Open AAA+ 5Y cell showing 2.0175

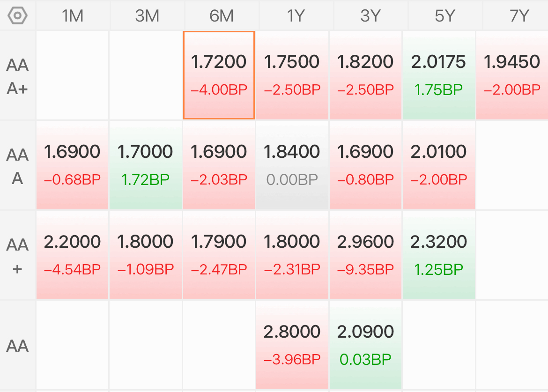438,75
